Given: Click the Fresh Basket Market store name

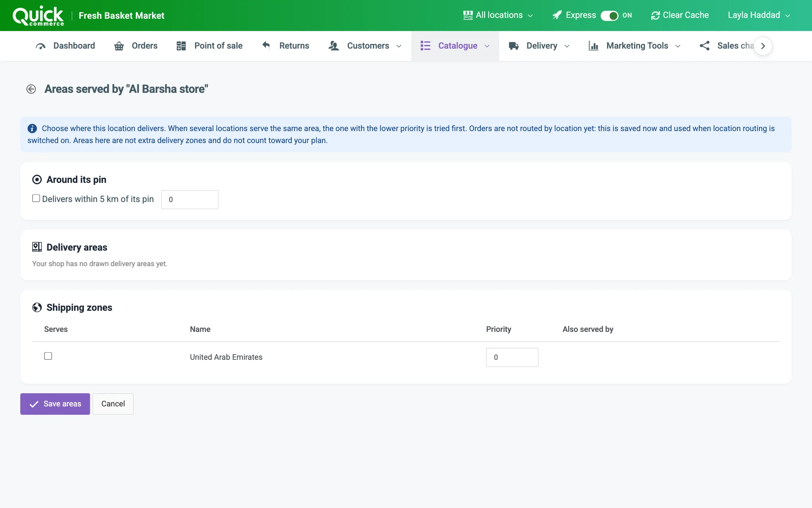Looking at the screenshot, I should click(x=121, y=16).
